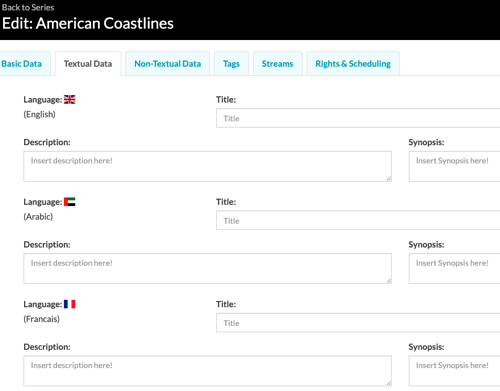Click the English UK flag icon

pyautogui.click(x=70, y=100)
